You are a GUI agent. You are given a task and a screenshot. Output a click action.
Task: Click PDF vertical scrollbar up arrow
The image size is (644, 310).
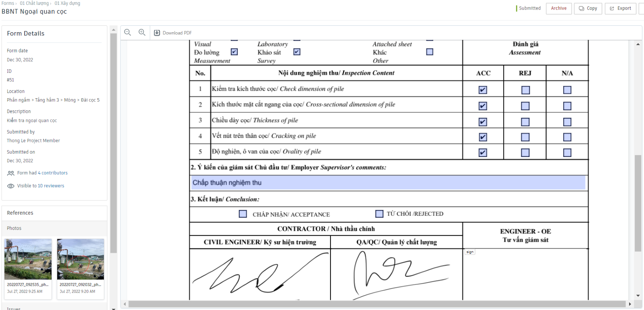point(638,44)
